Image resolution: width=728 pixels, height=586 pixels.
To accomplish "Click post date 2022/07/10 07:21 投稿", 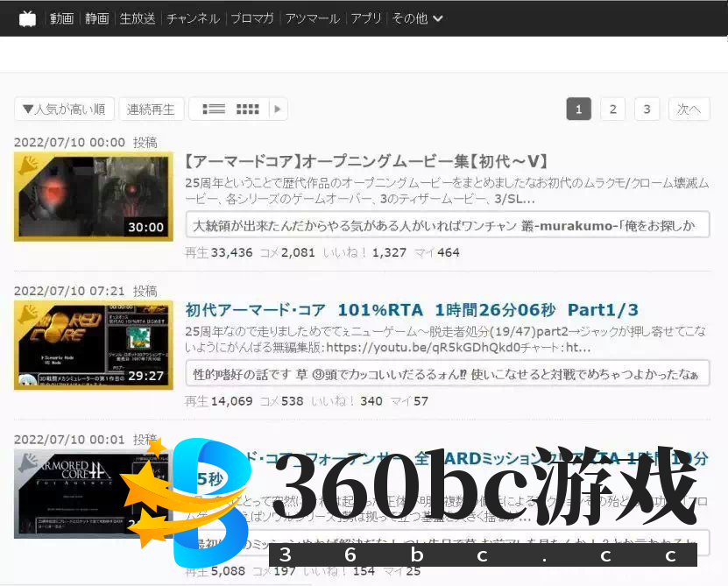I will point(86,291).
